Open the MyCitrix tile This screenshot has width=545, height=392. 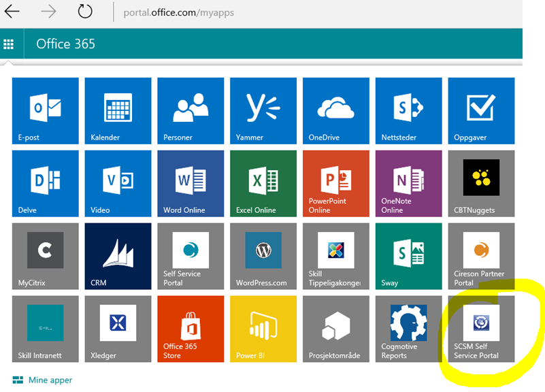click(46, 256)
